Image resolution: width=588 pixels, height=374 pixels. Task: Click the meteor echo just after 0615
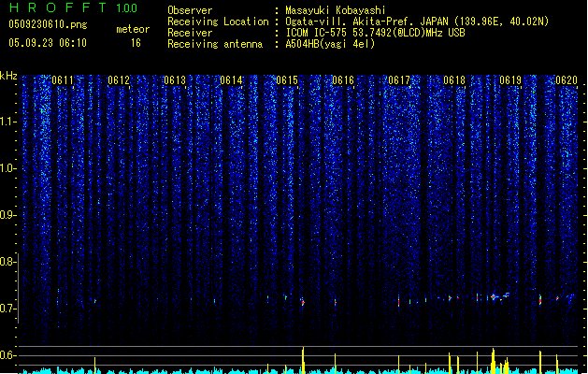(303, 302)
